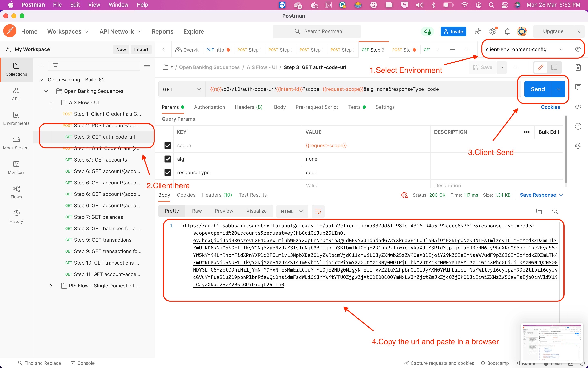The height and width of the screenshot is (368, 588).
Task: Click the edit pencil mode icon
Action: point(540,67)
